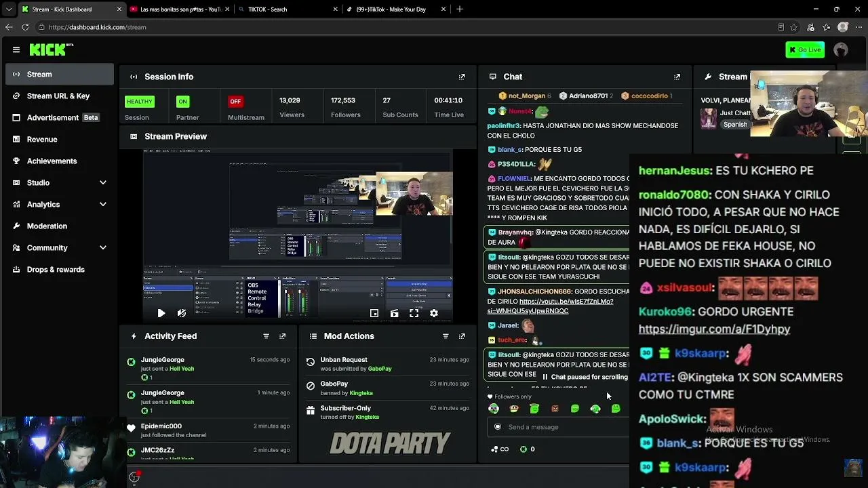
Task: Expand the Community sidebar section
Action: click(x=60, y=248)
